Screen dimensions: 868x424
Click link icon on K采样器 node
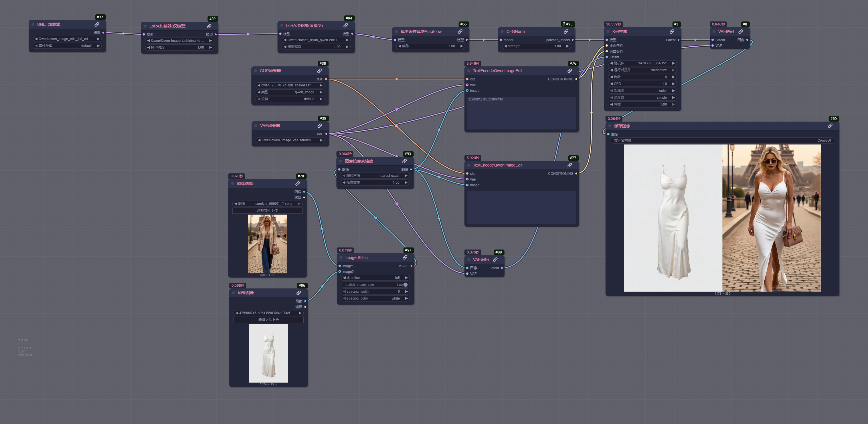coord(672,32)
